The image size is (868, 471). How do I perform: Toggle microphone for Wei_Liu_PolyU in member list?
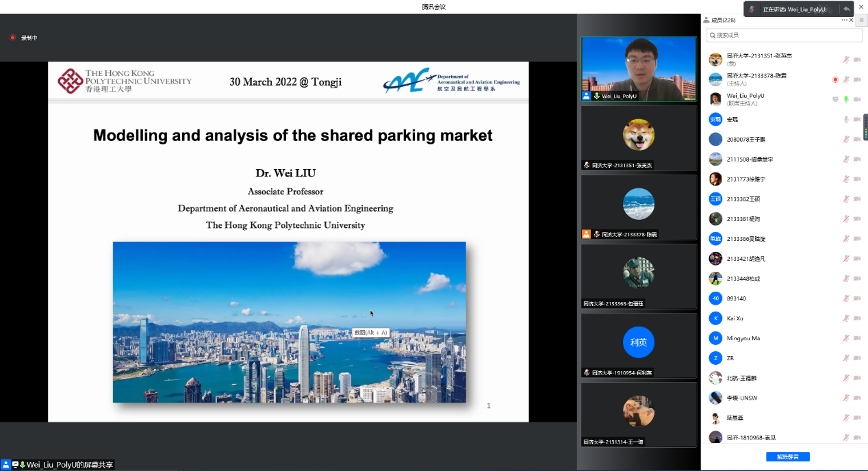[x=846, y=99]
